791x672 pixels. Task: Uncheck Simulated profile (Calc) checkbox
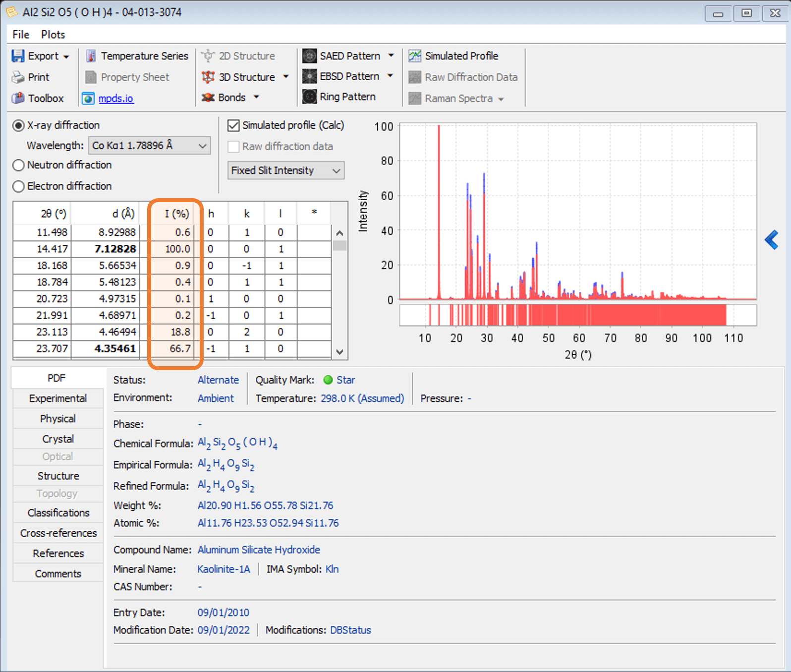point(233,125)
